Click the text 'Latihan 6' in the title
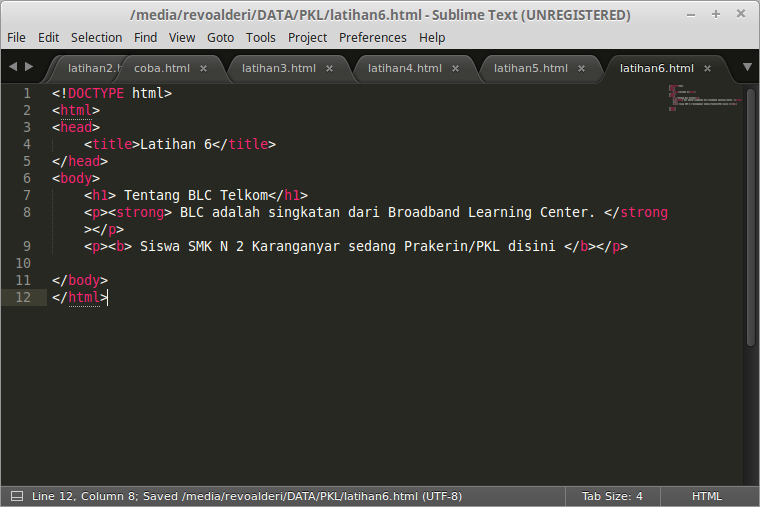Image resolution: width=760 pixels, height=507 pixels. point(176,144)
